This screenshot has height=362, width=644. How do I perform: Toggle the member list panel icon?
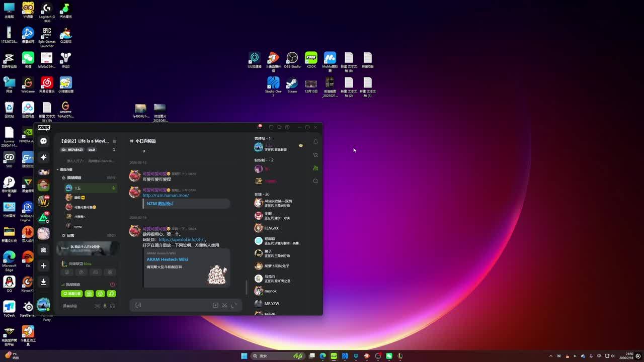(x=315, y=168)
